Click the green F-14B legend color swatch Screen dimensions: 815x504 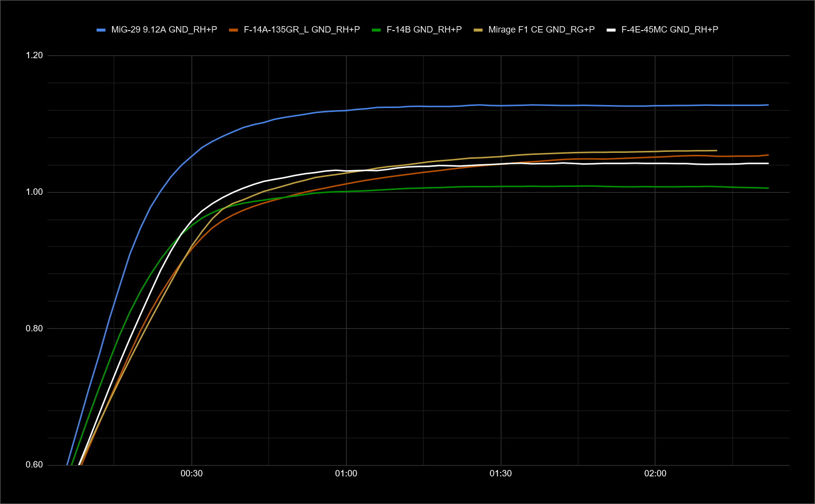pyautogui.click(x=376, y=30)
